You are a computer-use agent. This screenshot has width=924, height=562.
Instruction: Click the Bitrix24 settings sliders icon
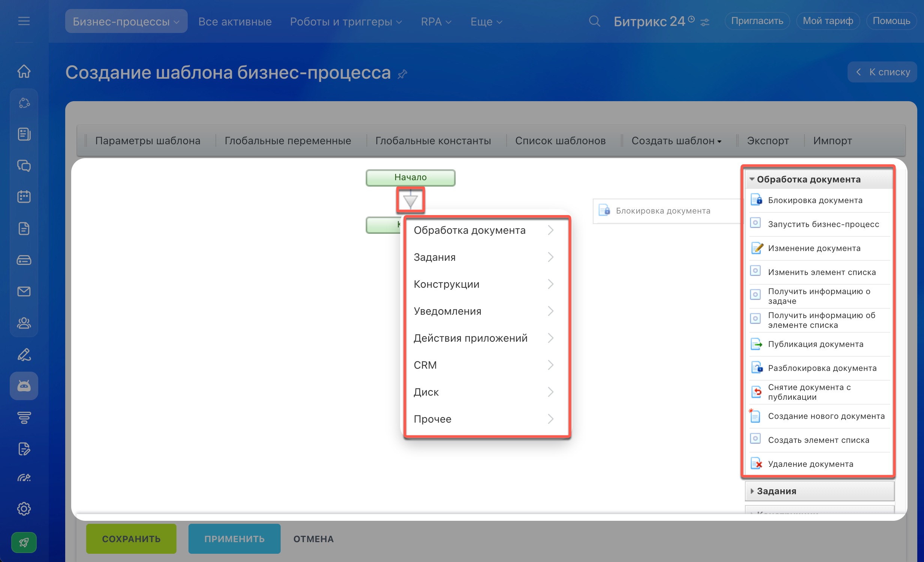tap(705, 22)
